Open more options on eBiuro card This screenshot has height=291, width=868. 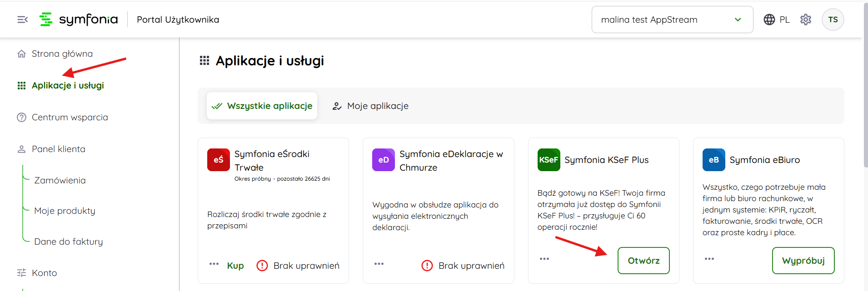tap(709, 259)
